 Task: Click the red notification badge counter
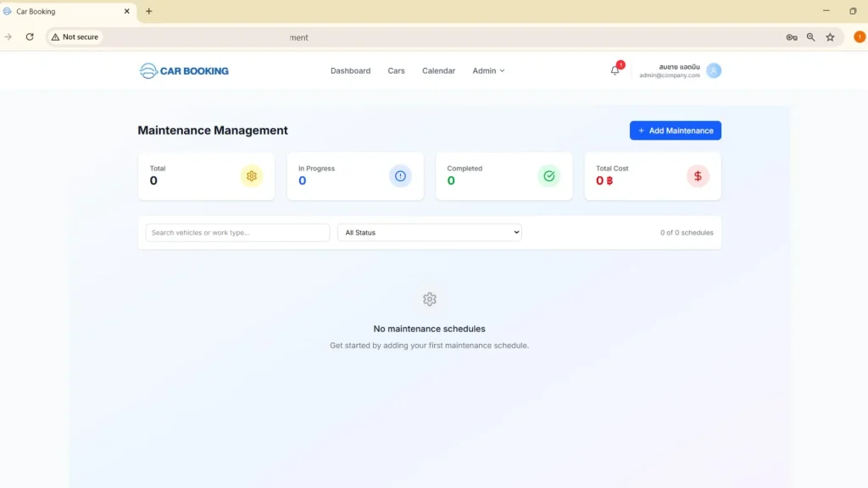click(x=620, y=65)
